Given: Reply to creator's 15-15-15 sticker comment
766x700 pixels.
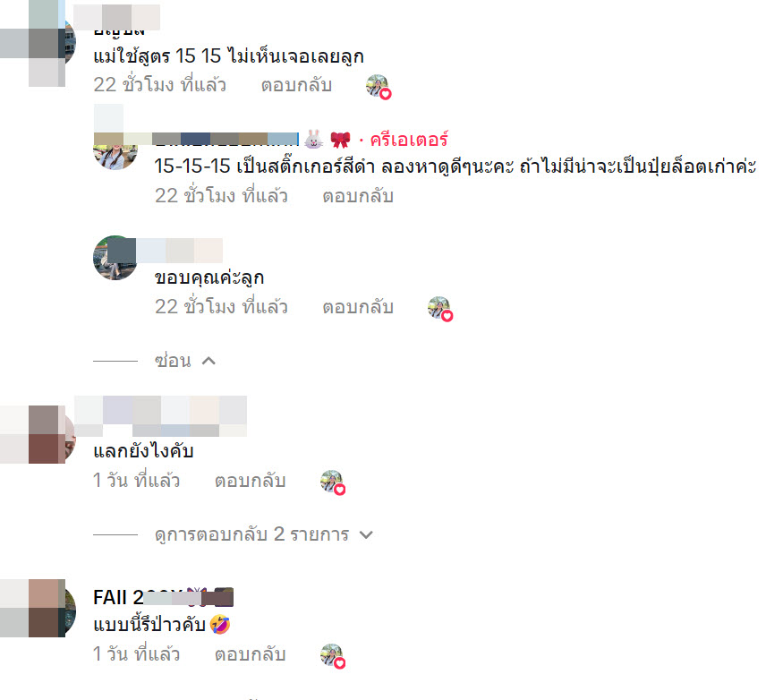Looking at the screenshot, I should (358, 196).
